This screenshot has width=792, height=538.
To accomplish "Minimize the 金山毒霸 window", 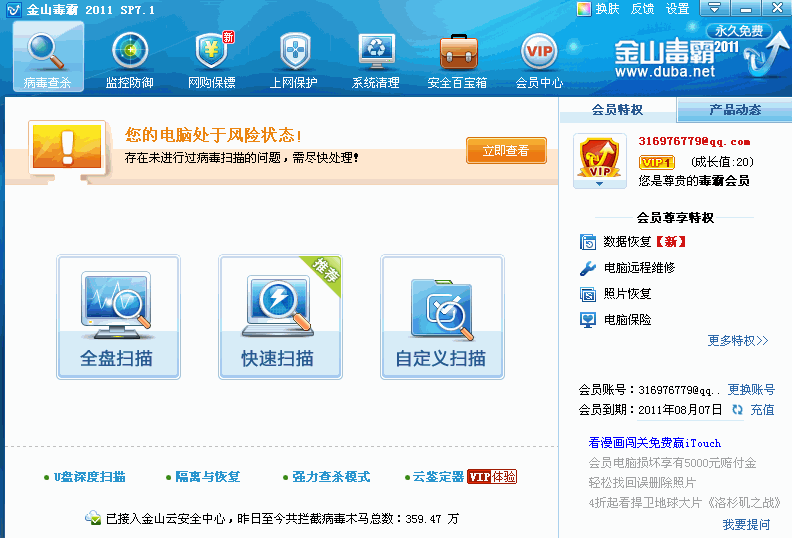I will (745, 8).
